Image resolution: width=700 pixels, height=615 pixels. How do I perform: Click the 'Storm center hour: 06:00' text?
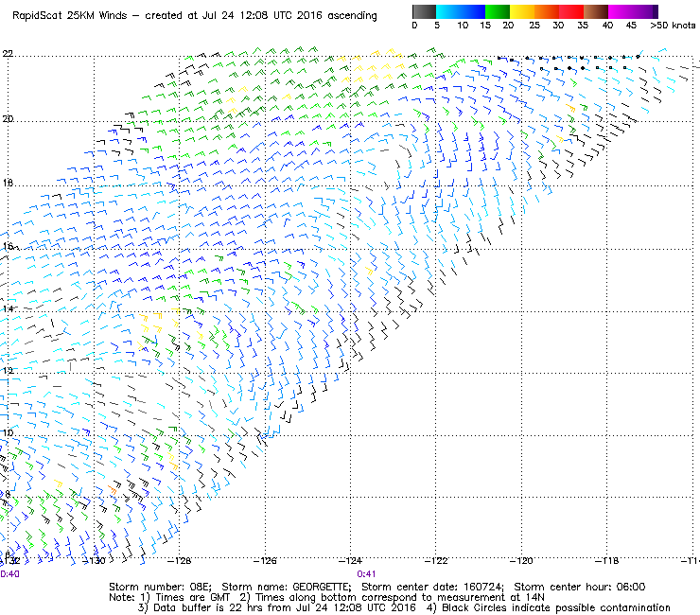tap(580, 587)
